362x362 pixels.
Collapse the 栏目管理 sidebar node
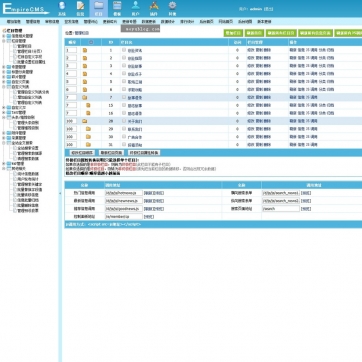pos(4,41)
